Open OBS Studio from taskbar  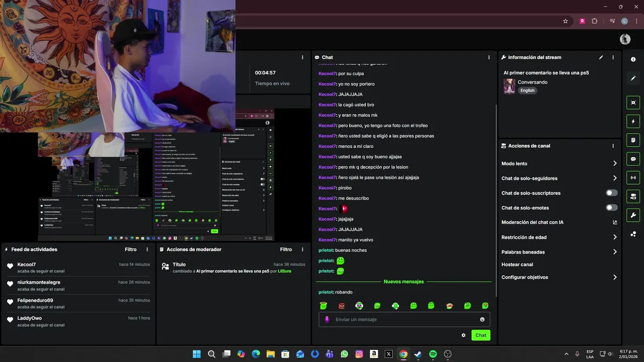tap(448, 354)
